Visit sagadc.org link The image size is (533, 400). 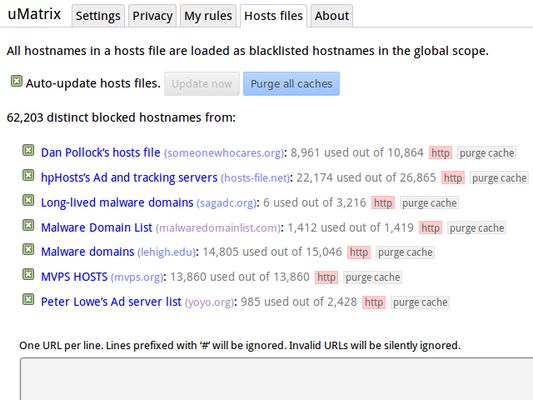coord(226,203)
